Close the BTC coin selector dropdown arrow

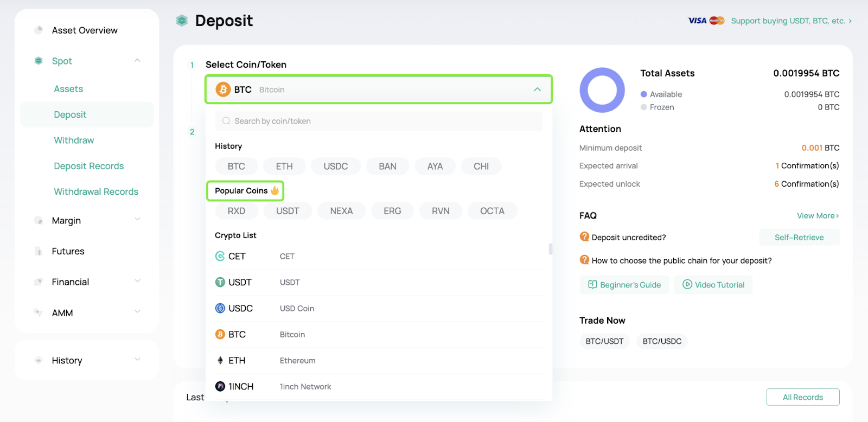[537, 89]
